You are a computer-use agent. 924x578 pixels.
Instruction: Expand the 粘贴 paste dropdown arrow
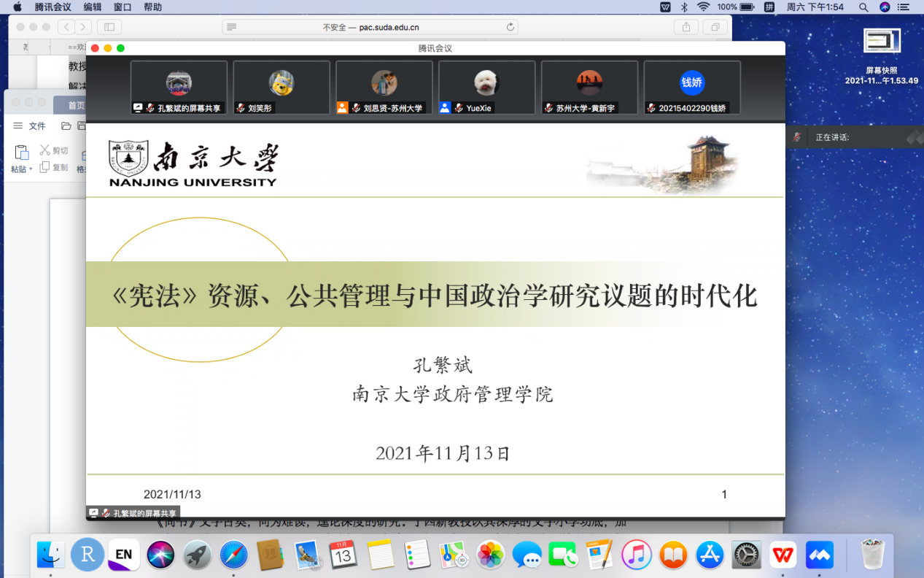tap(30, 169)
